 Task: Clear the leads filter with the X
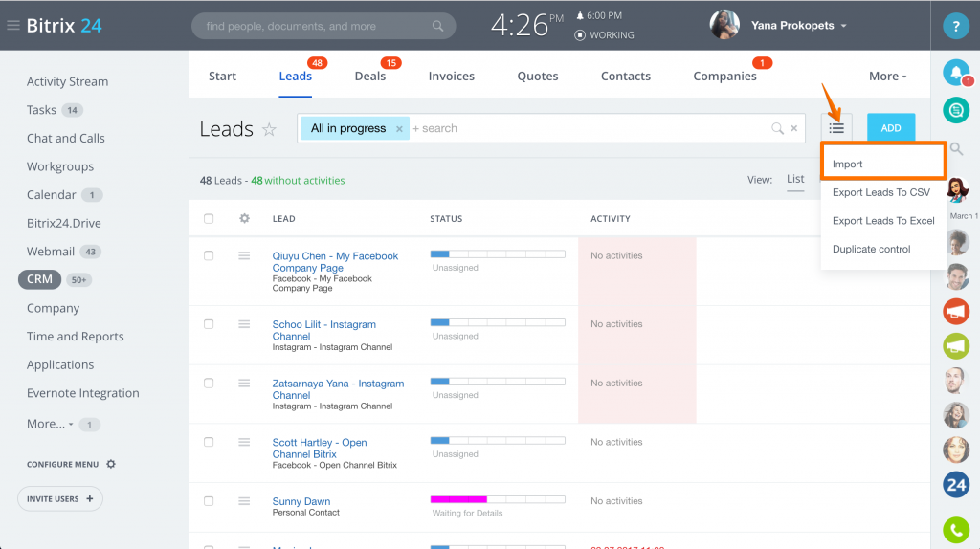[793, 128]
